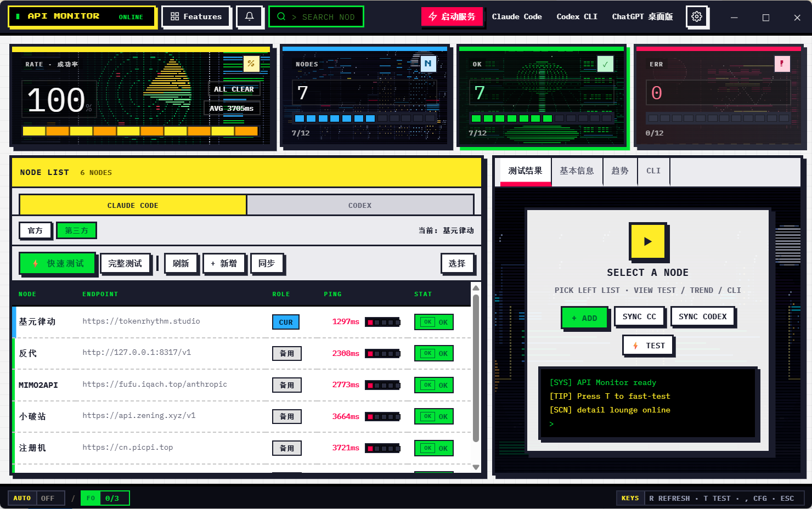Switch to the 趋势 tab
This screenshot has width=812, height=509.
(620, 171)
